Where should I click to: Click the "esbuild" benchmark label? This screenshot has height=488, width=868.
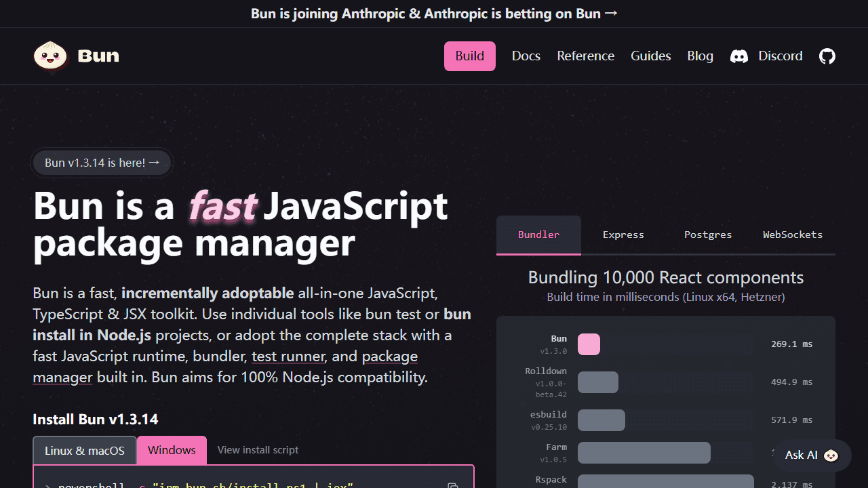pyautogui.click(x=549, y=415)
